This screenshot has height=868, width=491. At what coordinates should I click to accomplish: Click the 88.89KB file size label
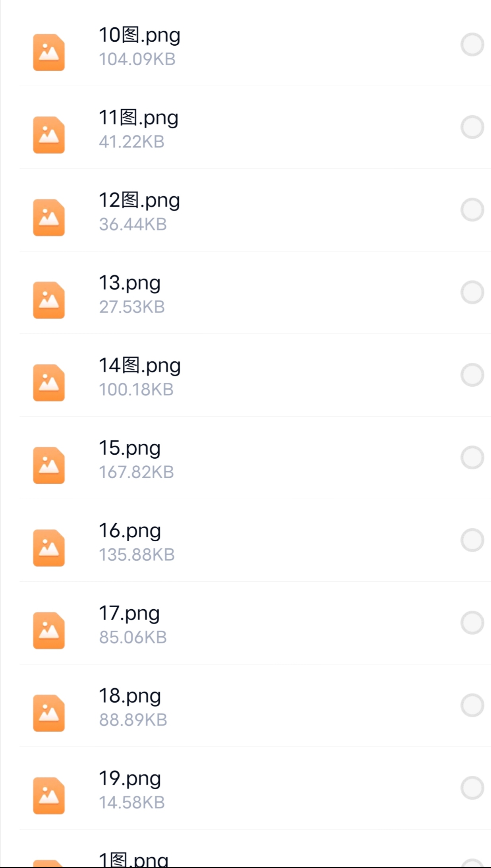(133, 720)
